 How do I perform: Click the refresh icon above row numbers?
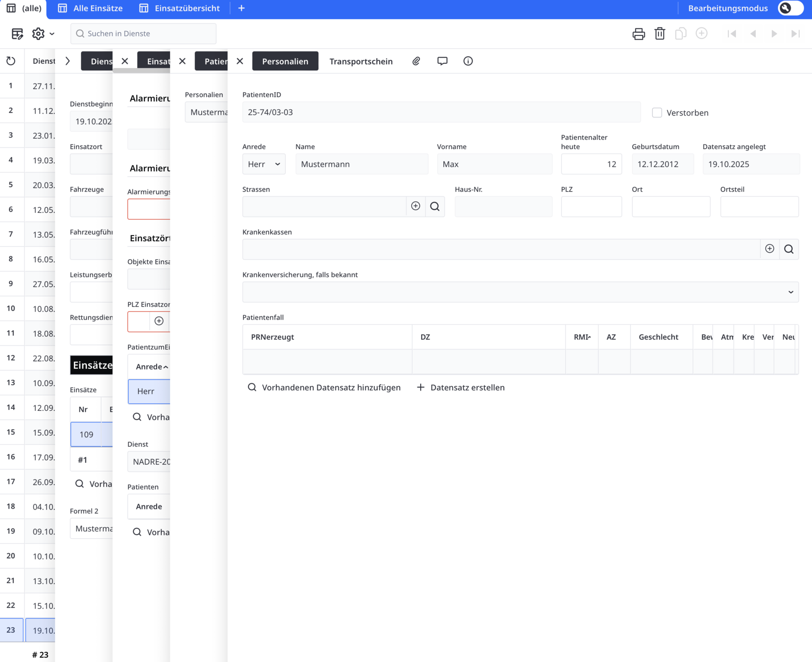click(x=11, y=61)
